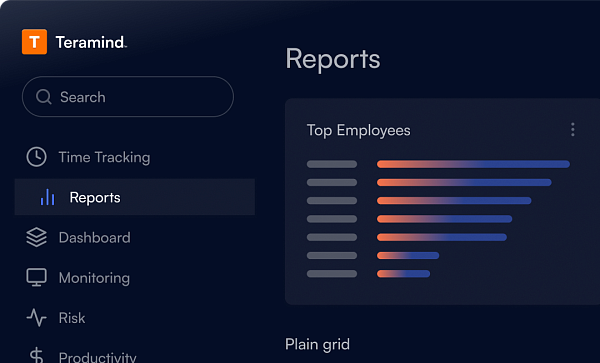The image size is (600, 363).
Task: Click the Productivity dollar sign icon
Action: [x=36, y=355]
